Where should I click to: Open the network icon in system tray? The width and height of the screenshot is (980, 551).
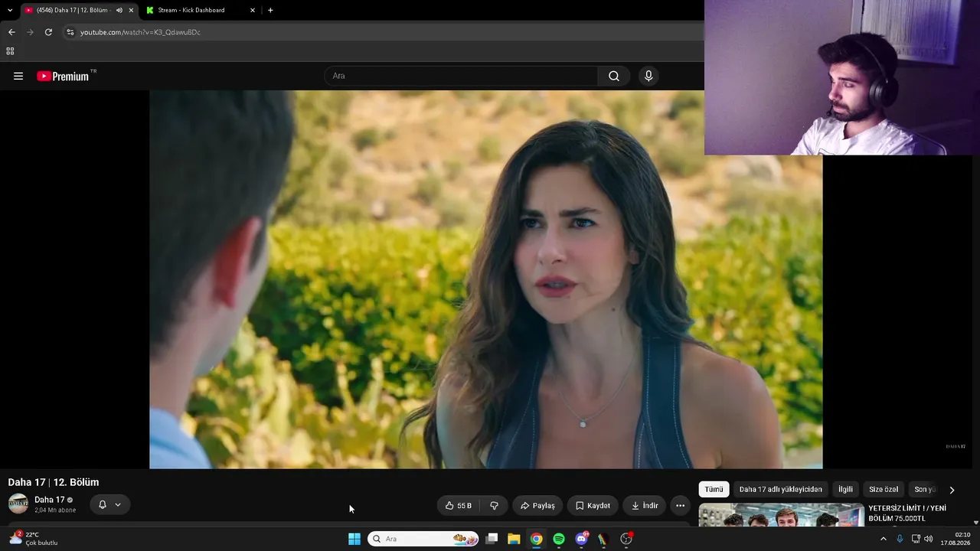point(916,539)
